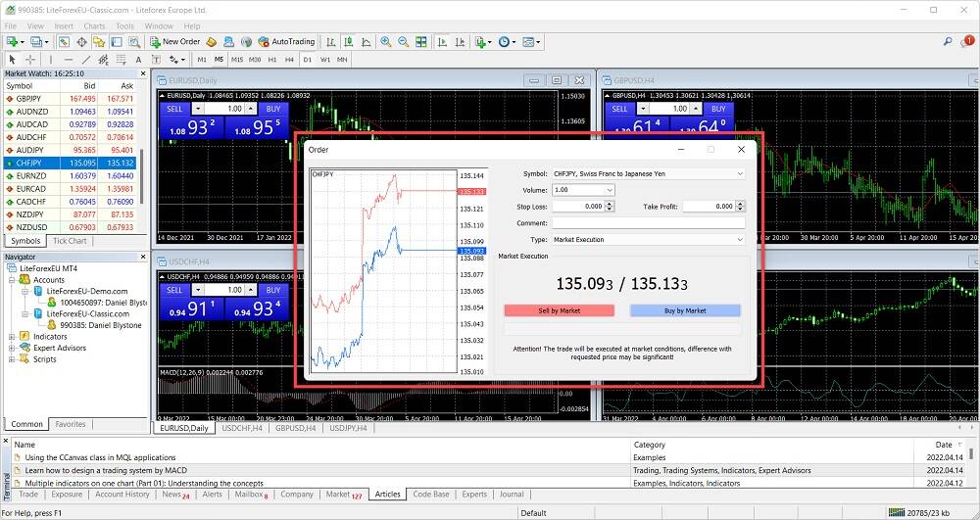Toggle the Market Watch window icon
This screenshot has width=980, height=520.
64,42
